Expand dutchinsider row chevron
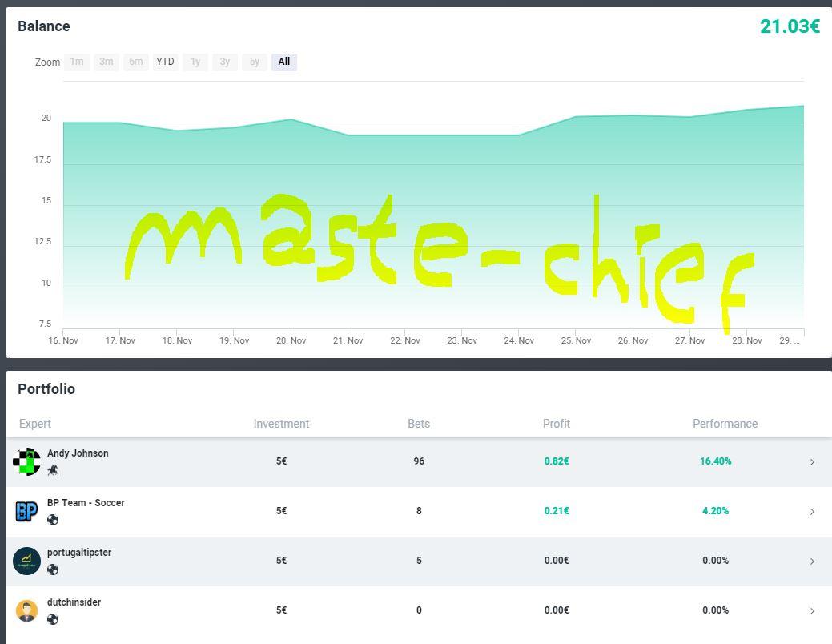This screenshot has height=644, width=832. [x=812, y=611]
